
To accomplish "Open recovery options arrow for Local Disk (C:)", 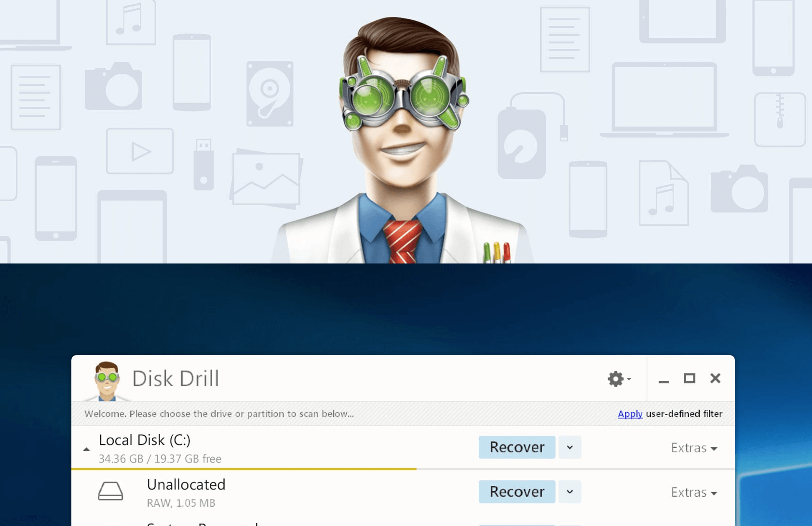I will pyautogui.click(x=569, y=447).
